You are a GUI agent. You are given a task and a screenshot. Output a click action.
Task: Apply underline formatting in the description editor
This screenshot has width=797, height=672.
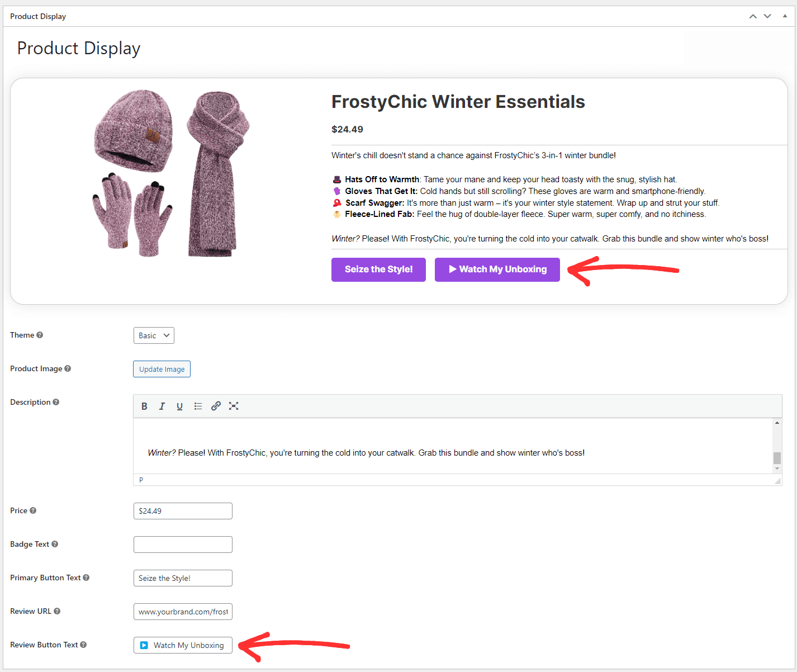[179, 406]
